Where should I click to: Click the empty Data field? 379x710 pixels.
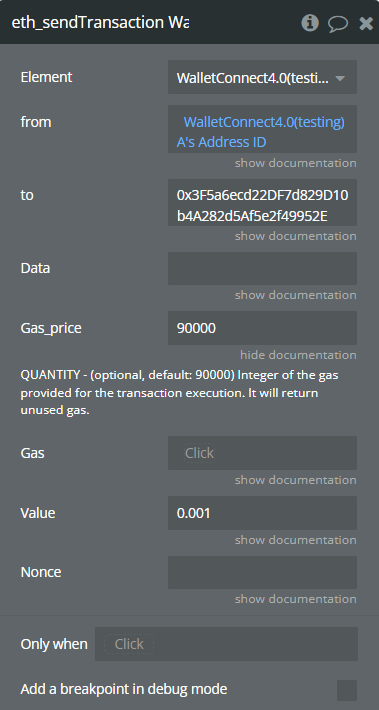coord(262,269)
